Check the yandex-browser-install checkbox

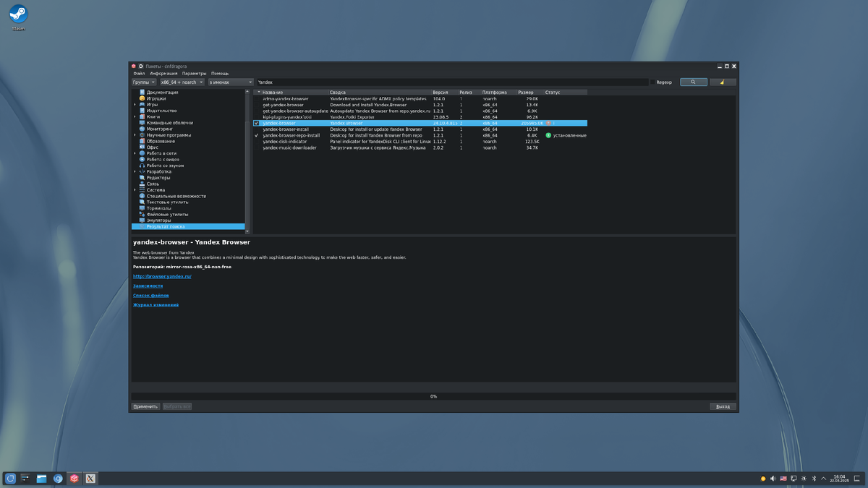pyautogui.click(x=256, y=129)
